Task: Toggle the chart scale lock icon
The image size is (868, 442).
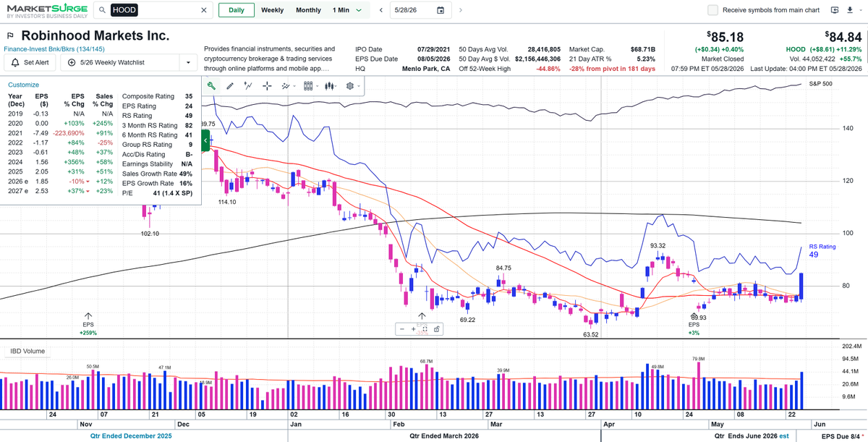Action: [437, 329]
